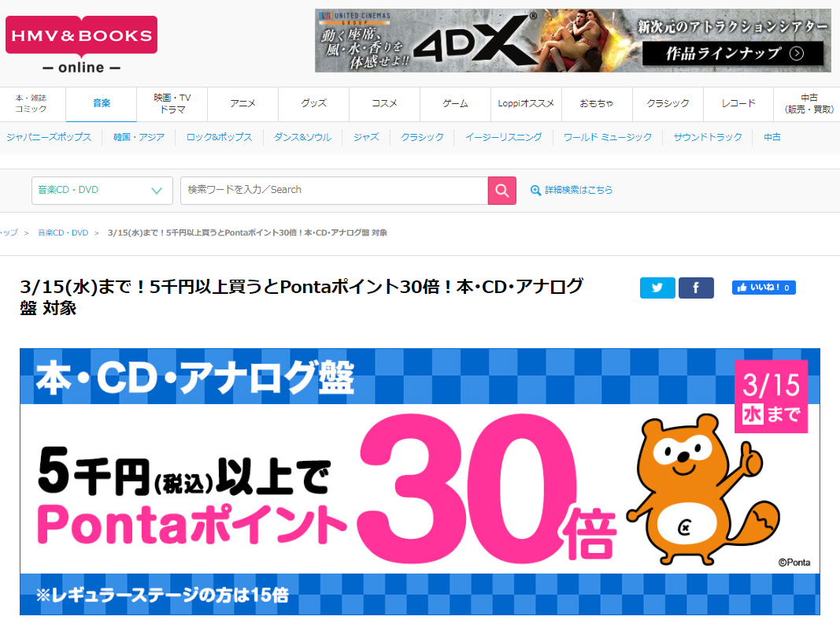The width and height of the screenshot is (840, 620).
Task: Click the 3/15(水)まで campaign page heading
Action: (x=302, y=297)
